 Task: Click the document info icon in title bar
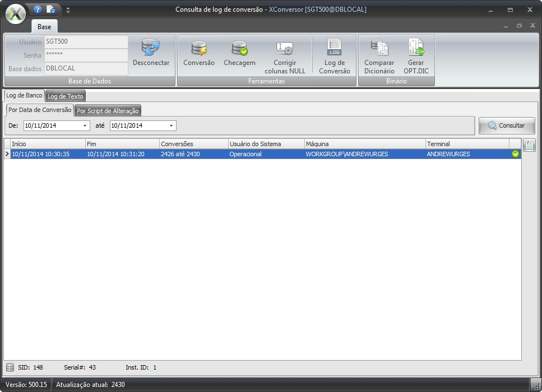[x=51, y=10]
